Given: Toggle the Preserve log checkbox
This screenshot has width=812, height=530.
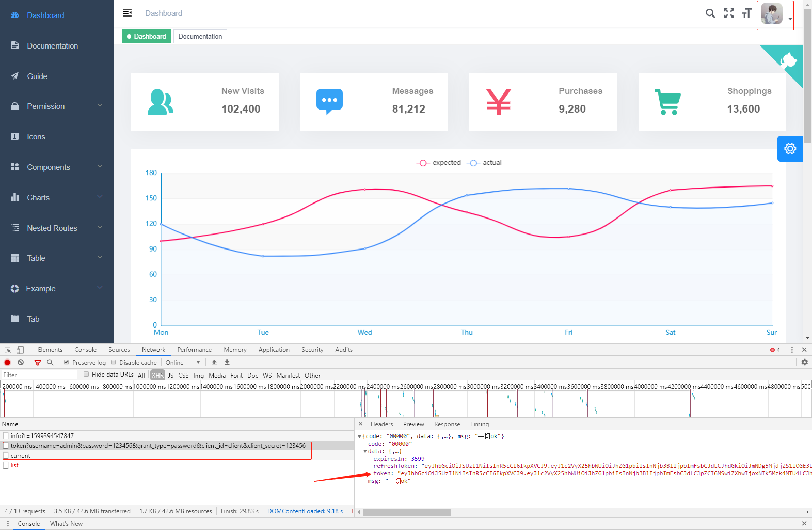Looking at the screenshot, I should tap(66, 363).
